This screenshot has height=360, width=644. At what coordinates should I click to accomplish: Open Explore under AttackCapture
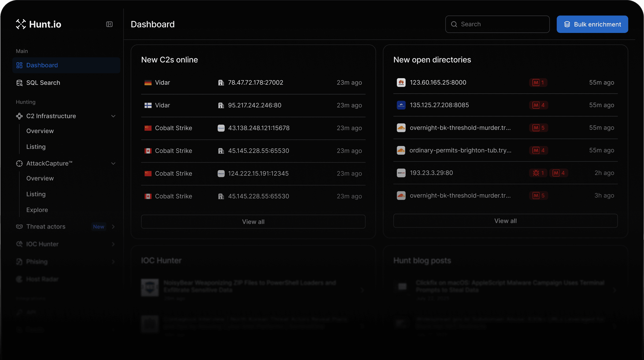click(37, 210)
